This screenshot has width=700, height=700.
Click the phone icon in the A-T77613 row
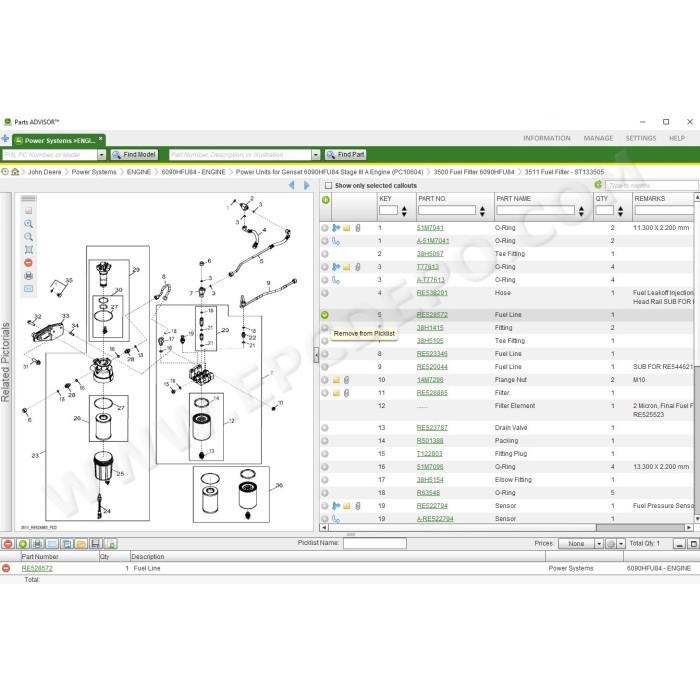pyautogui.click(x=336, y=280)
